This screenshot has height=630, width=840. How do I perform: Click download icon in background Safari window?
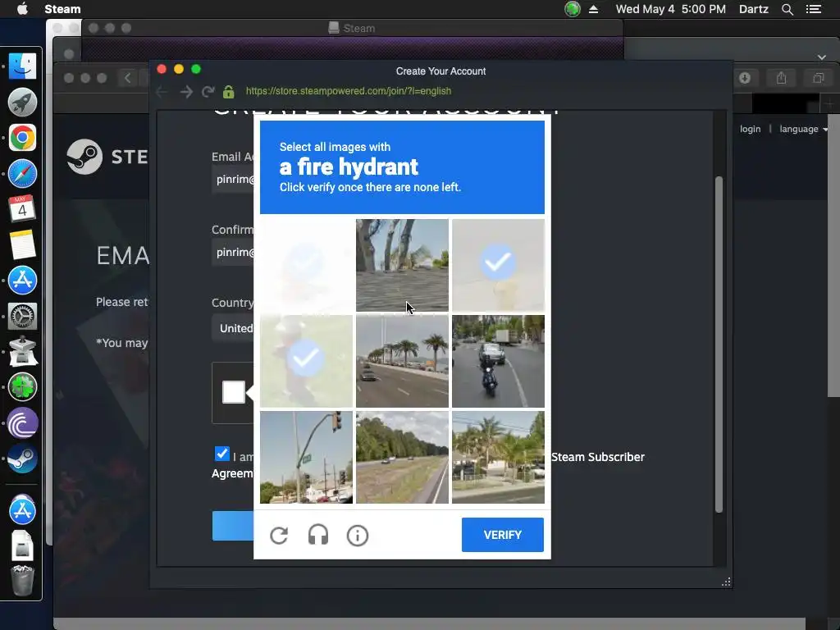[745, 78]
